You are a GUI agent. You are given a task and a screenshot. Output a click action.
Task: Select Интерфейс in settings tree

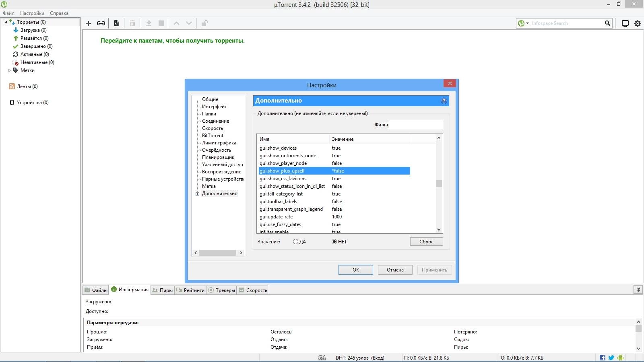point(215,107)
